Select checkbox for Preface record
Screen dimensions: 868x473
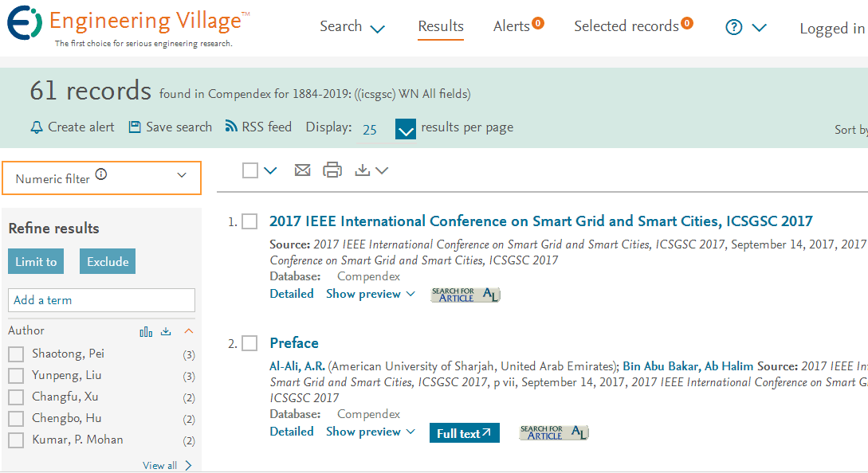coord(249,343)
